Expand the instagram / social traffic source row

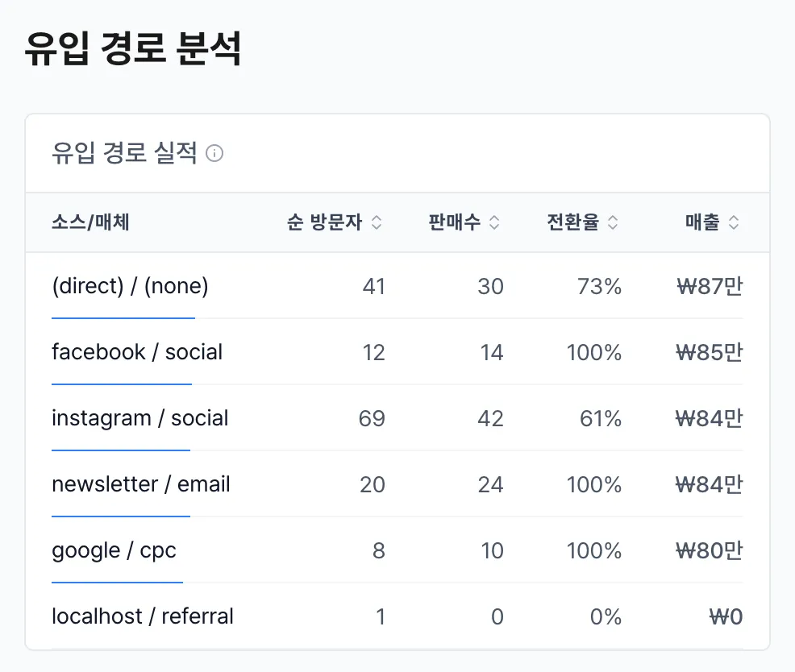[139, 418]
